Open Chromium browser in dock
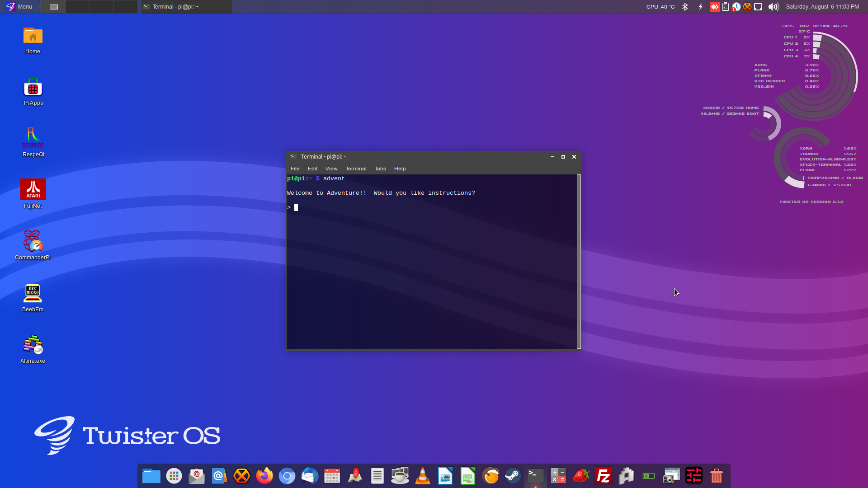 coord(287,476)
